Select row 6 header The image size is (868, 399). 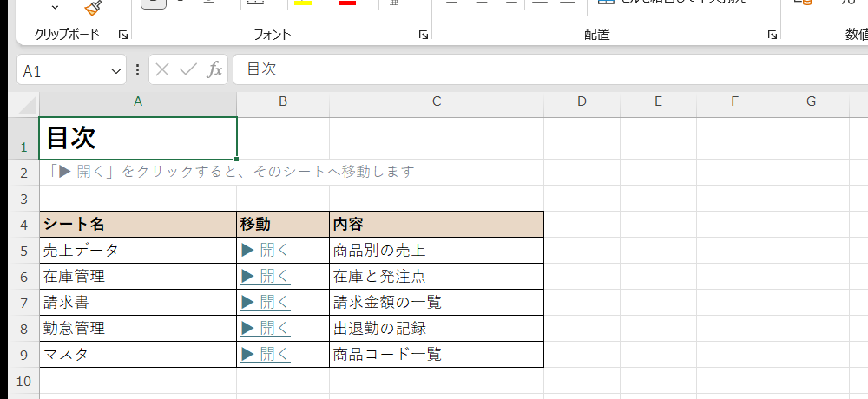point(23,277)
